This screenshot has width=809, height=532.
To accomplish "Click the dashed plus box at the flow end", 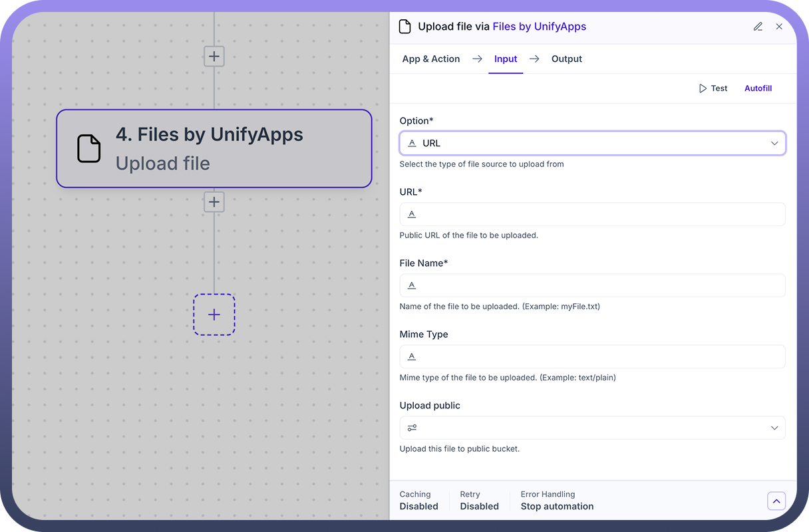I will coord(214,315).
